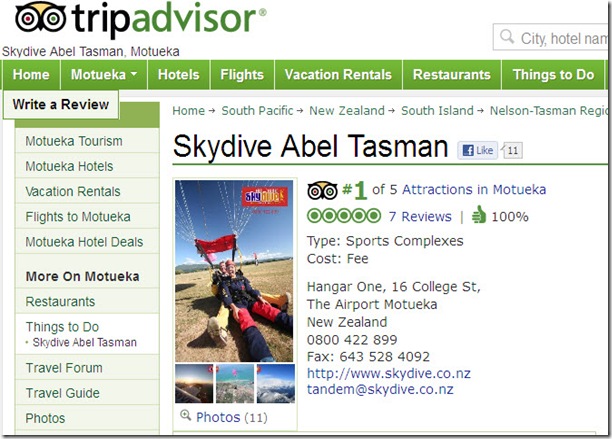The height and width of the screenshot is (439, 612).
Task: Select the Vacation Rentals navigation tab
Action: tap(338, 75)
